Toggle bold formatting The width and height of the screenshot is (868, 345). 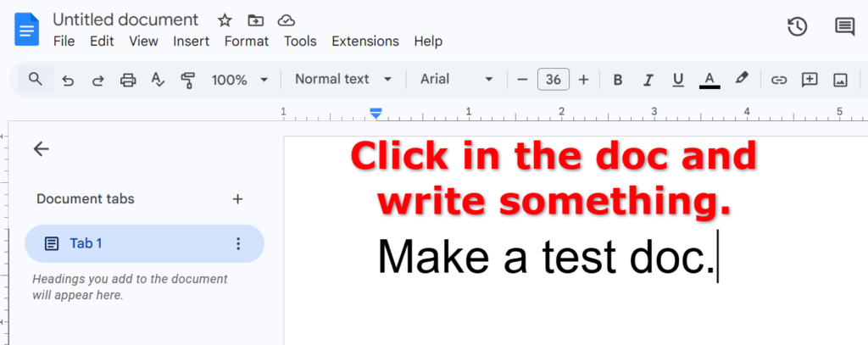[618, 80]
